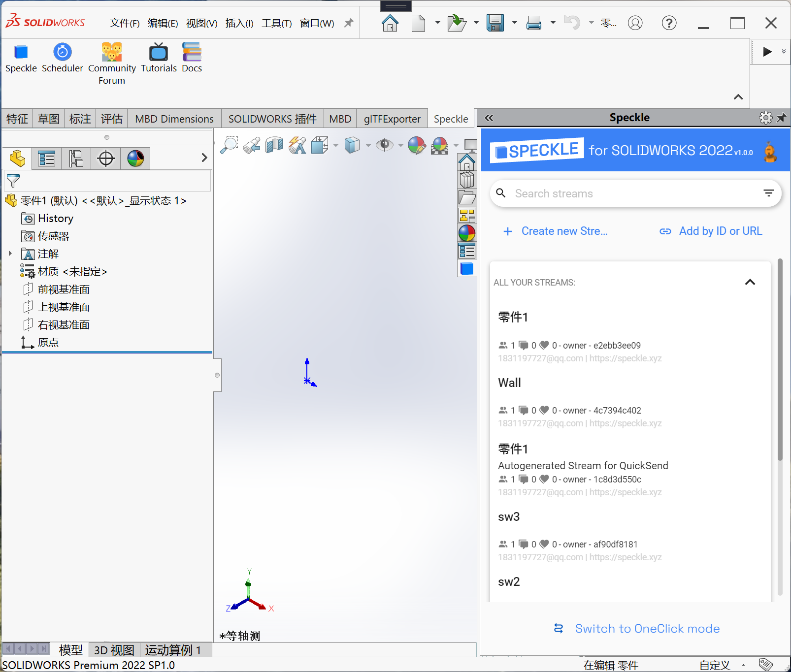Open 插入(I) menu
The width and height of the screenshot is (791, 672).
click(x=239, y=23)
